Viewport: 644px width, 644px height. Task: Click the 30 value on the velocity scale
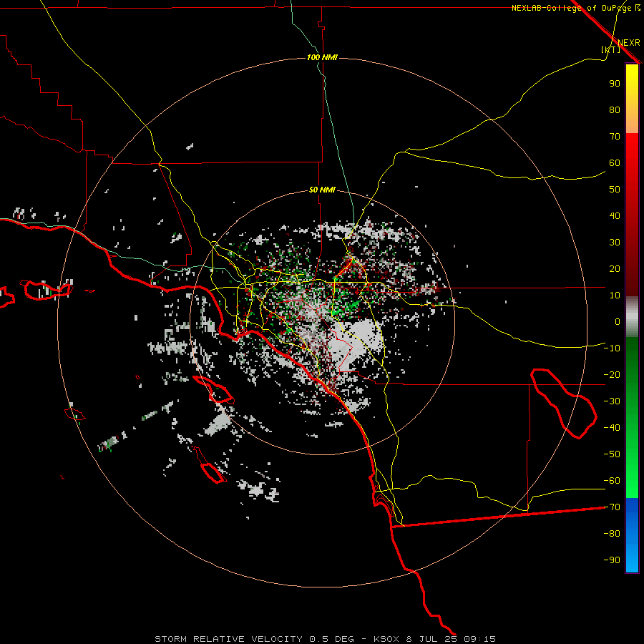(615, 243)
